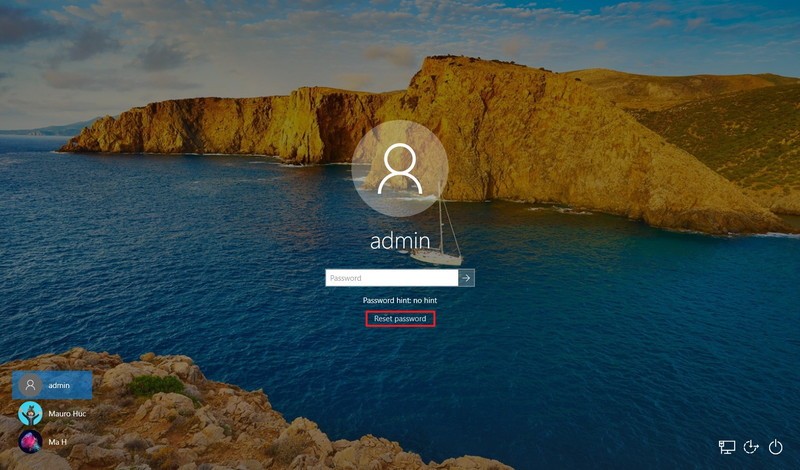Click the large admin username label
The height and width of the screenshot is (470, 800).
coord(400,241)
